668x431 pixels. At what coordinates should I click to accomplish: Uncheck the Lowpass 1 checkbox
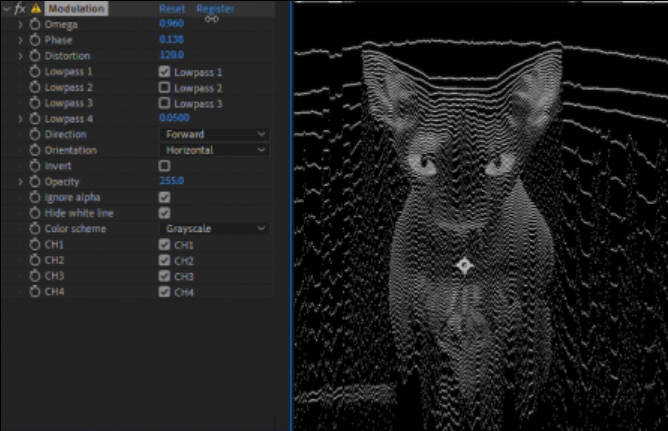click(x=164, y=72)
